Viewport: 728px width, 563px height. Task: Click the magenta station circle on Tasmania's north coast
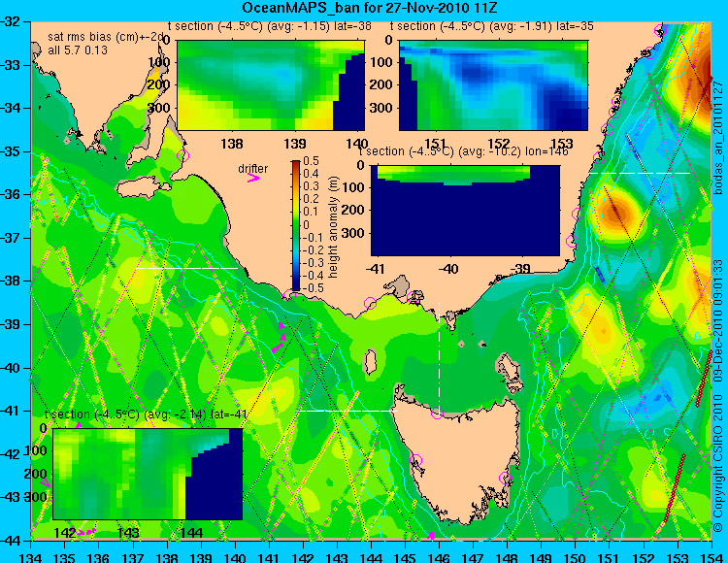437,413
